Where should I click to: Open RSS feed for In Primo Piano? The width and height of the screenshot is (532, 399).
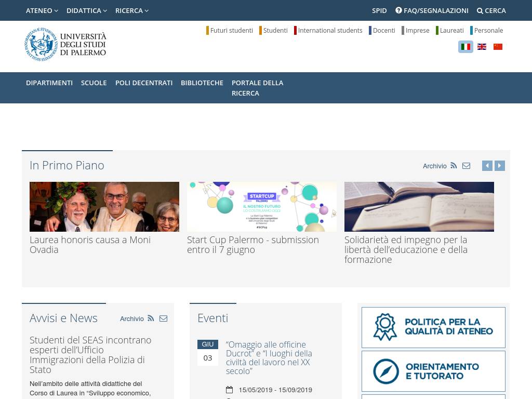(x=454, y=166)
